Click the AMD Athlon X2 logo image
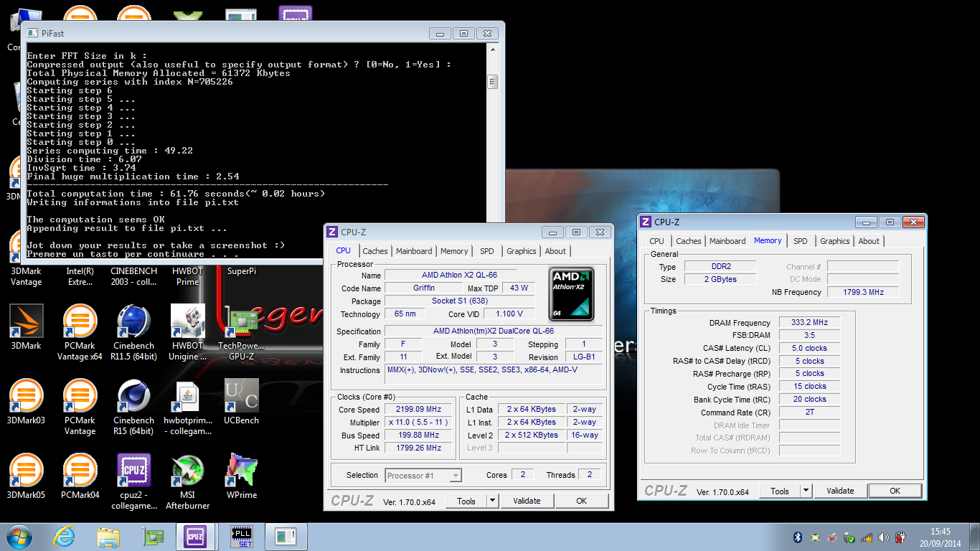Screen dimensions: 980x551 pos(572,294)
